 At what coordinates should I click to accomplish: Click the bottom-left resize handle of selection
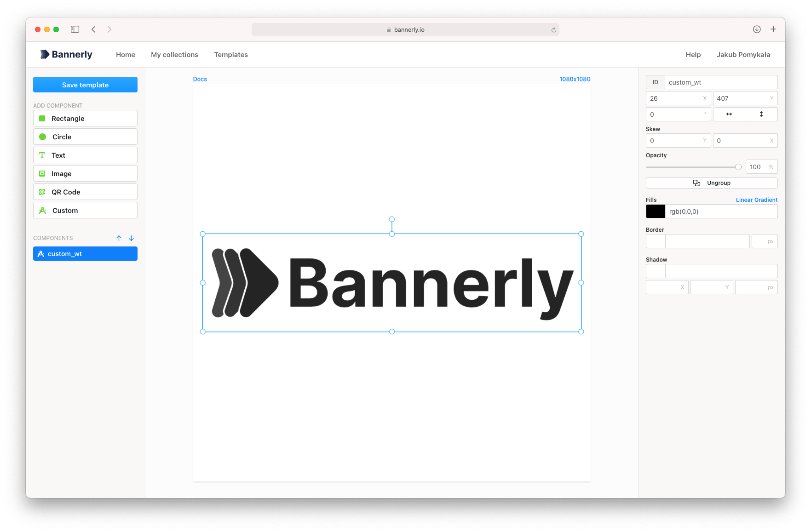tap(203, 332)
